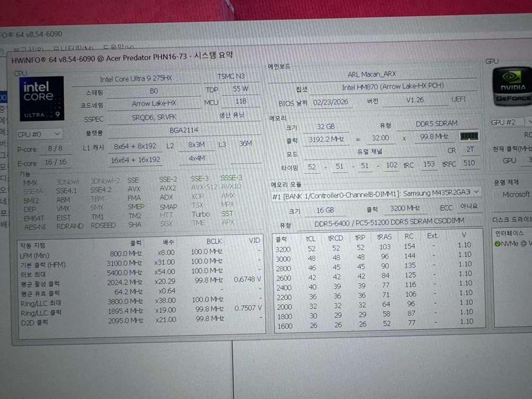Image resolution: width=532 pixels, height=399 pixels.
Task: Click the VID value 0.6748 V
Action: point(247,279)
